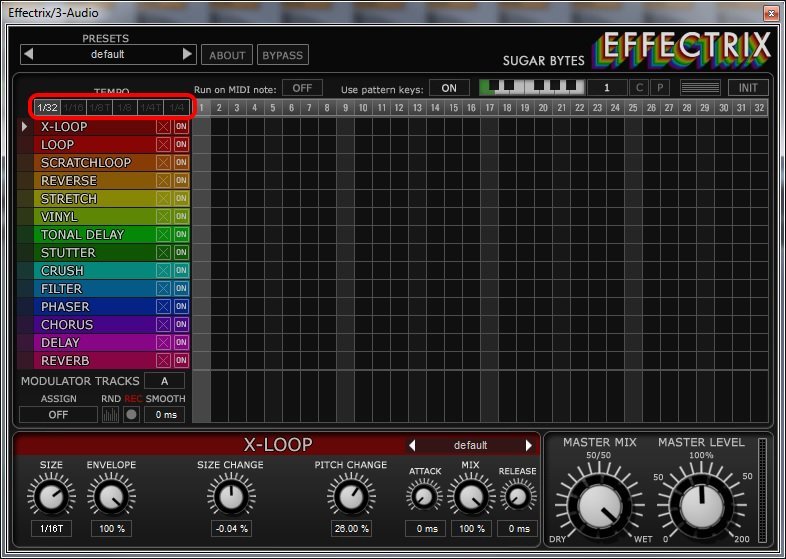The width and height of the screenshot is (786, 559).
Task: Clear the STUTTER track with its X icon
Action: point(163,252)
